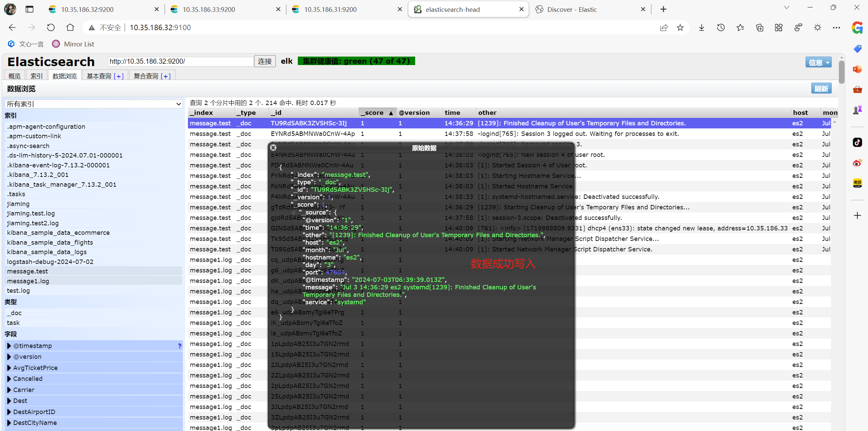Open a new browser tab

tap(663, 9)
